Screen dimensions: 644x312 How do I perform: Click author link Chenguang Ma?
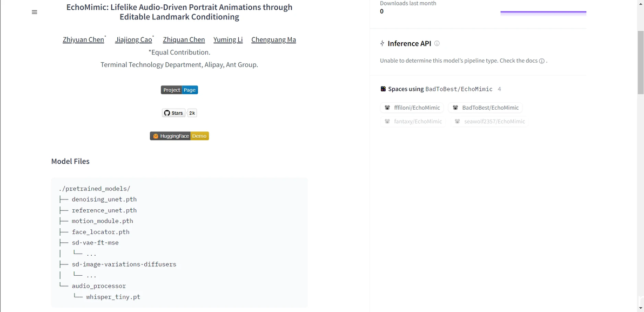click(x=273, y=39)
